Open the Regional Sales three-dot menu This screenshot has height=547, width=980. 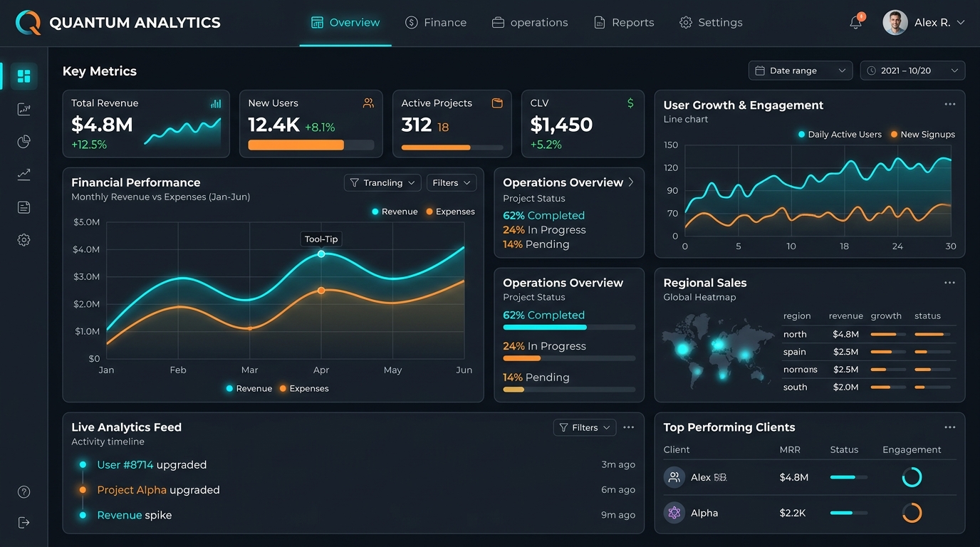click(x=949, y=283)
